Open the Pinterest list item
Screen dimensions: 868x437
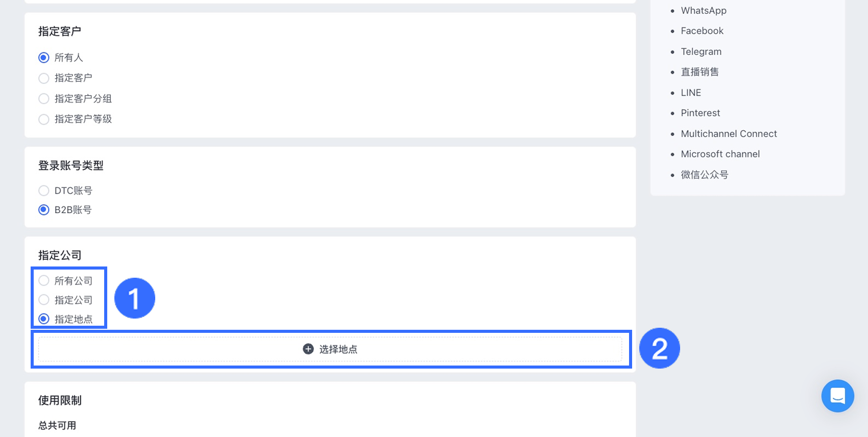(x=700, y=113)
